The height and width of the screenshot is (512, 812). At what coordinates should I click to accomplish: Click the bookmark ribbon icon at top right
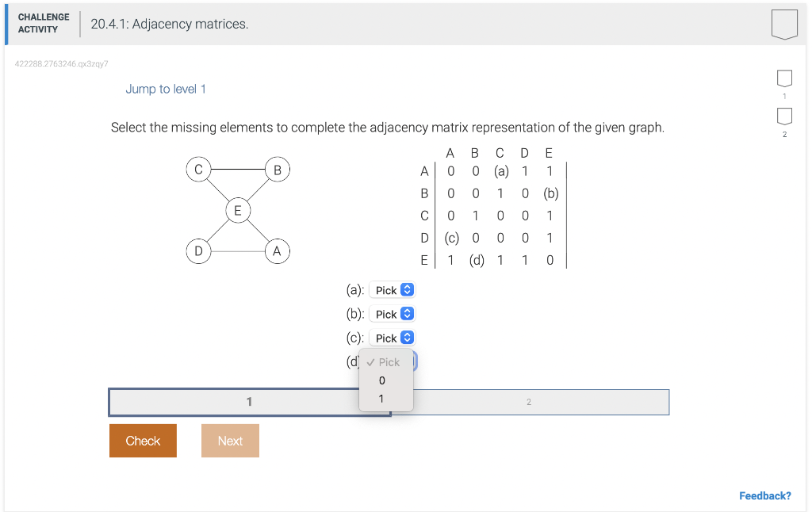(x=784, y=23)
